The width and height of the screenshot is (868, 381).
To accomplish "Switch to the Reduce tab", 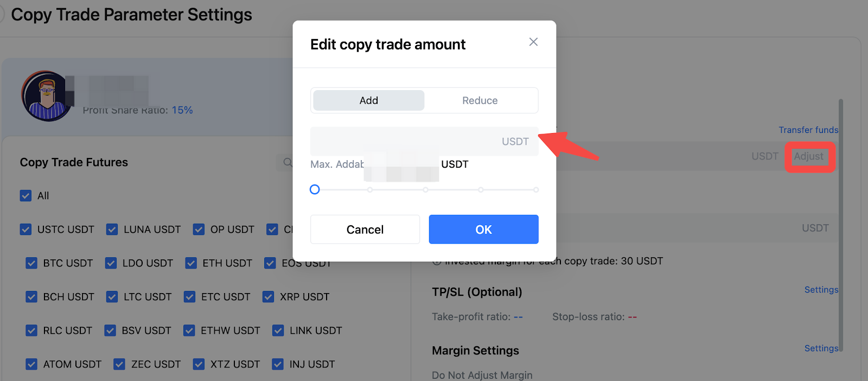I will tap(480, 100).
